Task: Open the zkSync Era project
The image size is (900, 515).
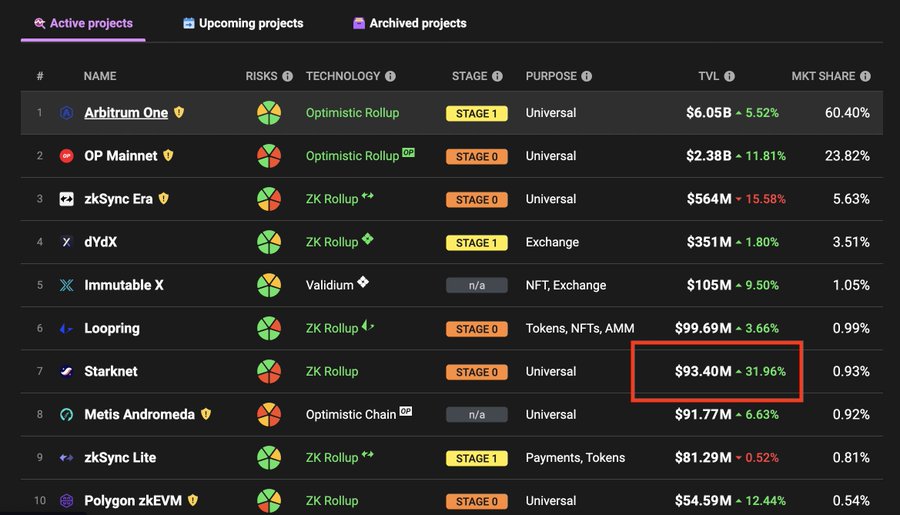Action: pyautogui.click(x=118, y=199)
